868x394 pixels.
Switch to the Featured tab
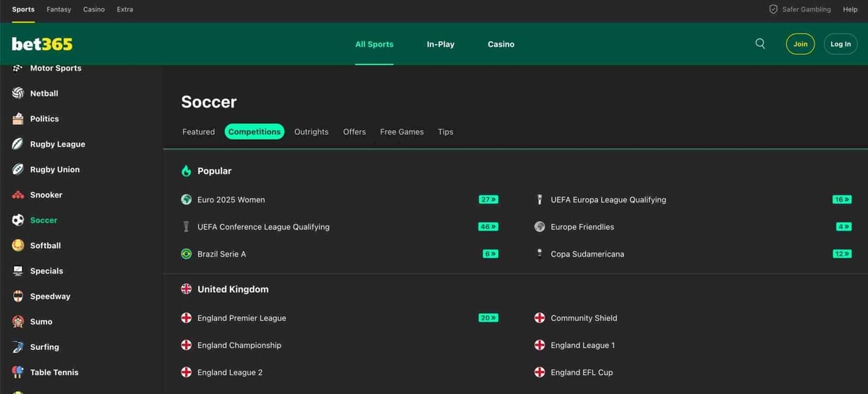[198, 132]
